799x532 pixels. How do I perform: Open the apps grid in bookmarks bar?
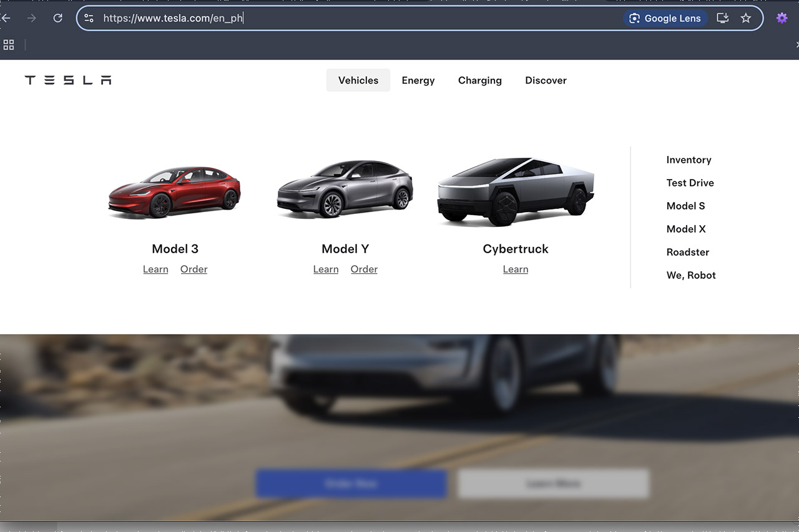click(x=9, y=45)
